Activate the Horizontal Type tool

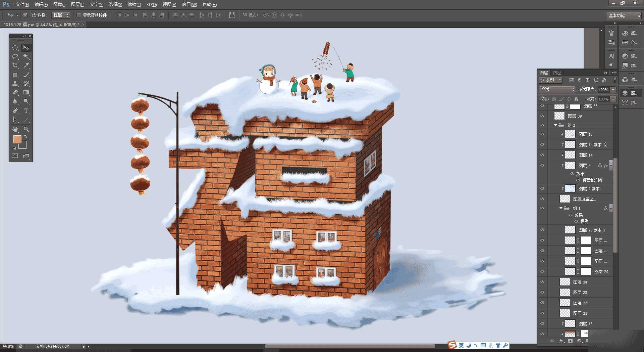26,111
